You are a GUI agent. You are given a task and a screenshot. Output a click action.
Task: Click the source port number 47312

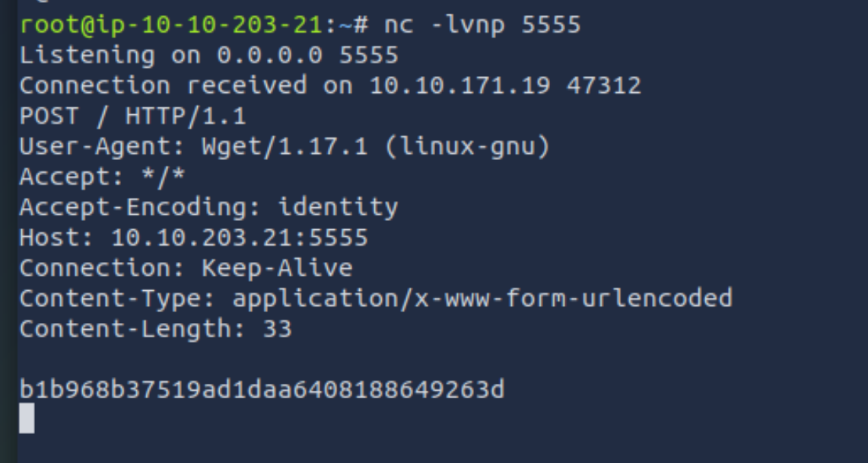click(x=603, y=85)
